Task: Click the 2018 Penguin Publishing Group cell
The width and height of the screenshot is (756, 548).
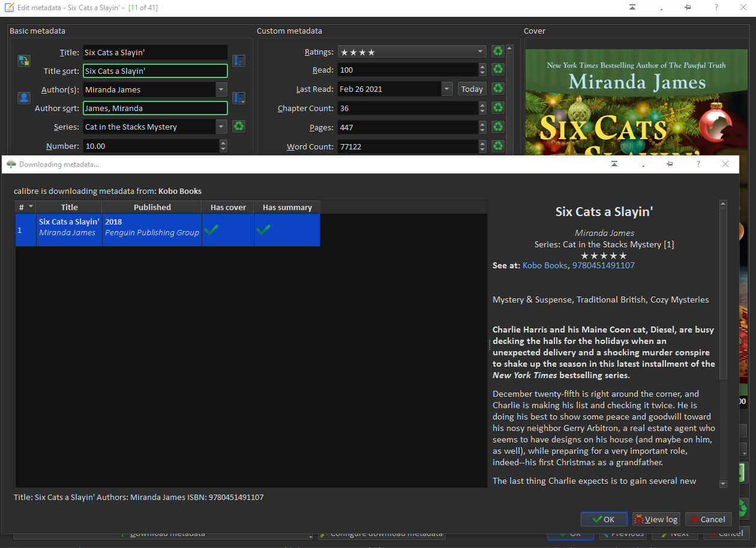Action: (152, 230)
